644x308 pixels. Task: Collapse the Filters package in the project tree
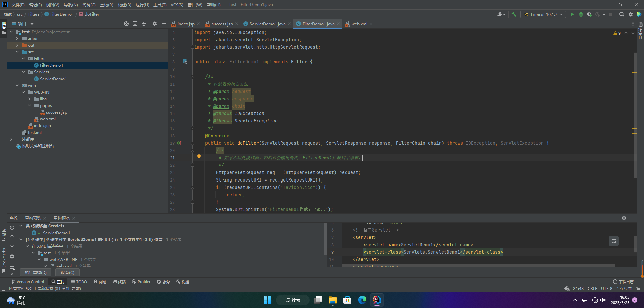24,59
